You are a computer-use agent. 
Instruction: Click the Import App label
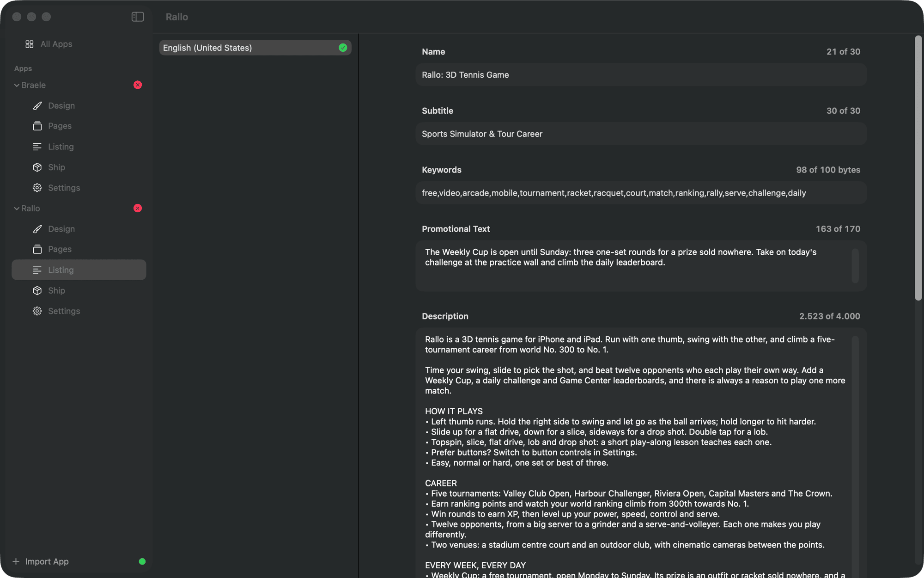click(x=47, y=561)
